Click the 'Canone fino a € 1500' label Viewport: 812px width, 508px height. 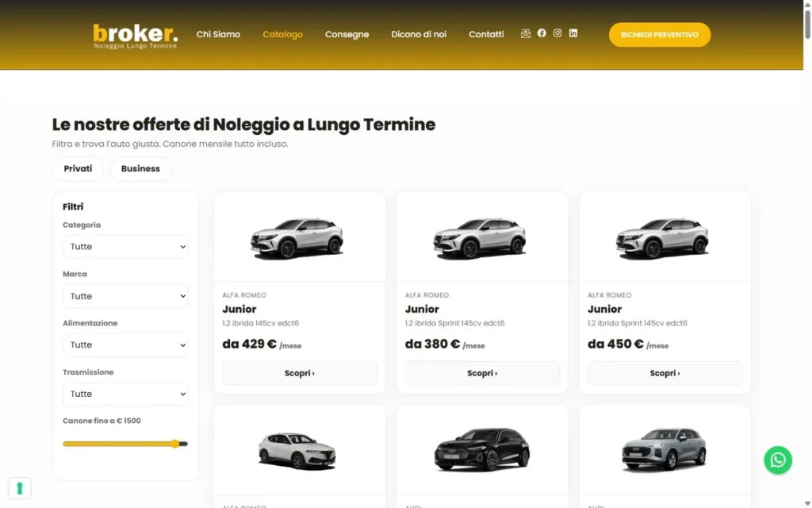tap(101, 421)
